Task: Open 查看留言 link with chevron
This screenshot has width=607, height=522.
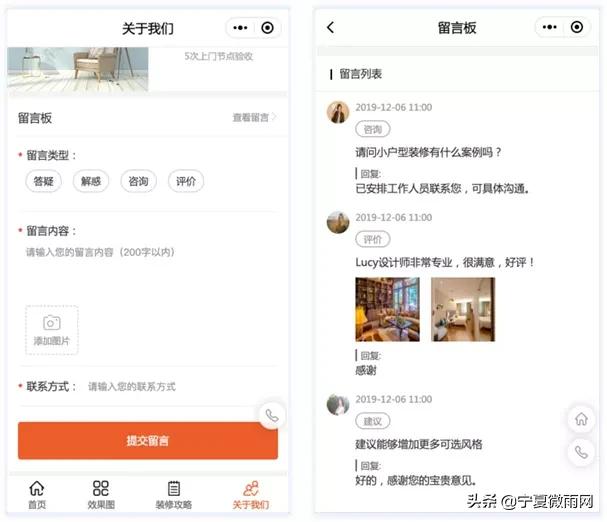Action: (x=254, y=117)
